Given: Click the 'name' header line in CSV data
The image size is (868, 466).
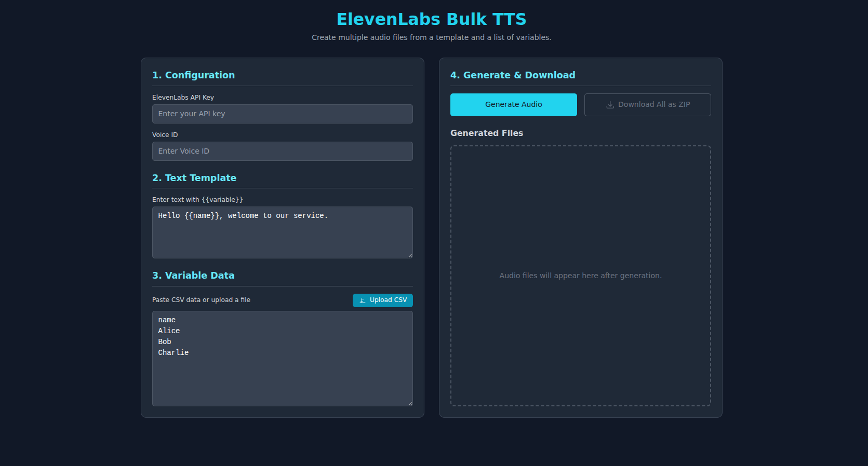Looking at the screenshot, I should pyautogui.click(x=167, y=320).
